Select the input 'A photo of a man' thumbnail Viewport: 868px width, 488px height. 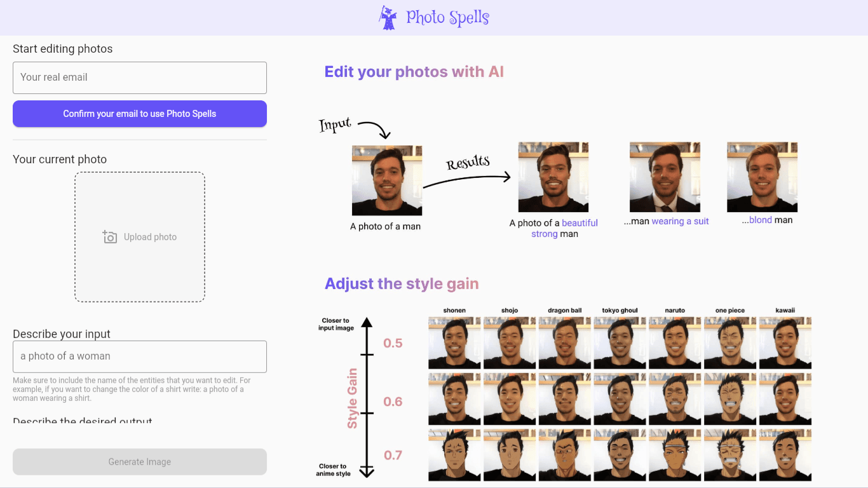[x=387, y=180]
